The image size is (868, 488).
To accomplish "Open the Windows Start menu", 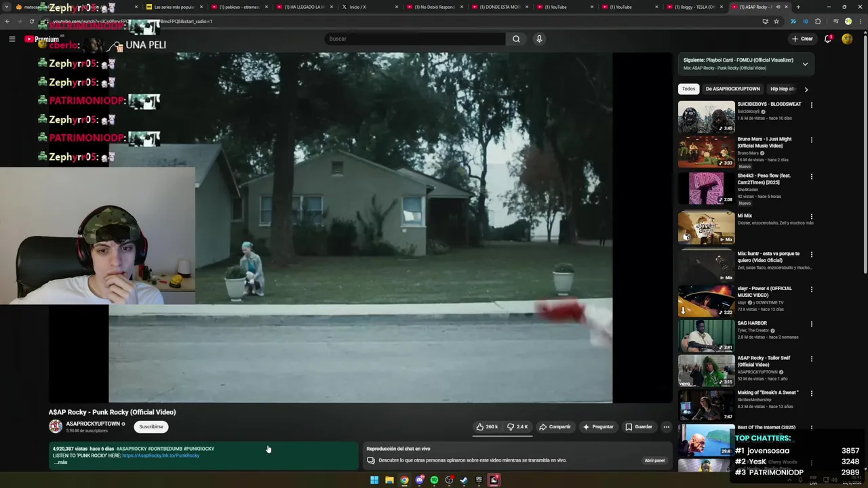I will pyautogui.click(x=374, y=480).
